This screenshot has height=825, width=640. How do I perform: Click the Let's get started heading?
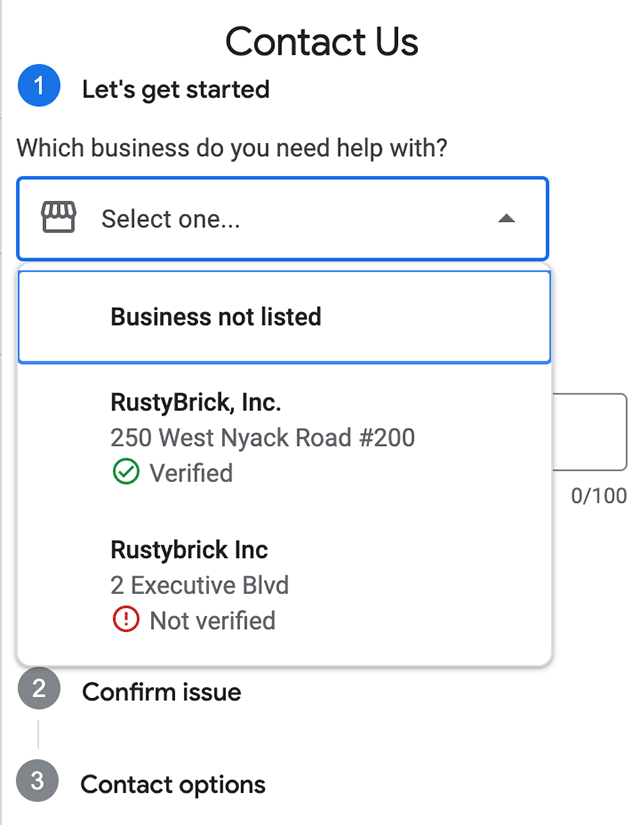pyautogui.click(x=176, y=89)
